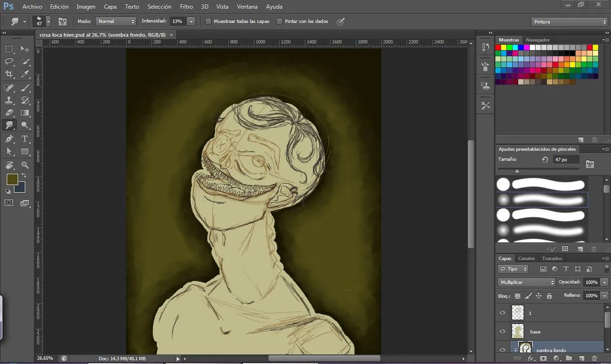Open the Opacidad dropdown arrow
This screenshot has width=611, height=364.
tap(605, 282)
